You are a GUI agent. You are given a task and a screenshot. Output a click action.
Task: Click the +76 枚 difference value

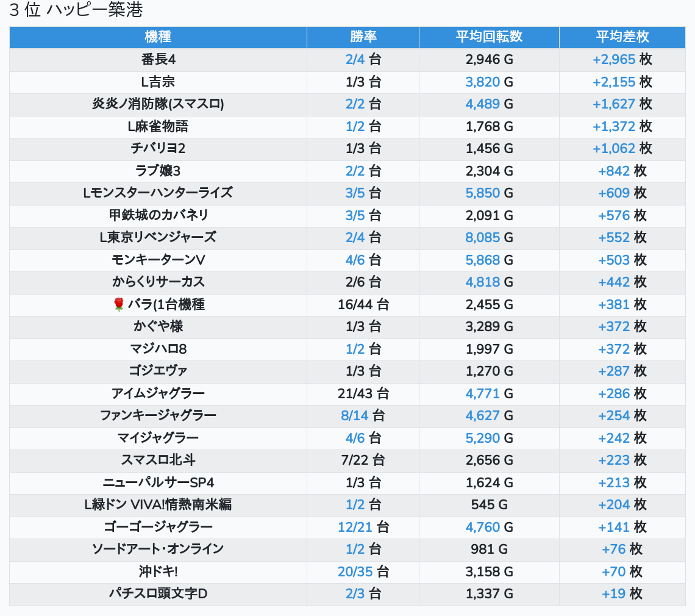(622, 549)
